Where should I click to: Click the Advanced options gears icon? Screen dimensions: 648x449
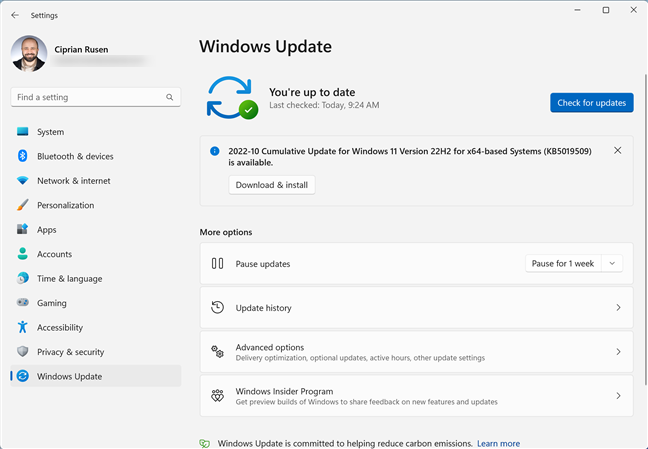[217, 351]
